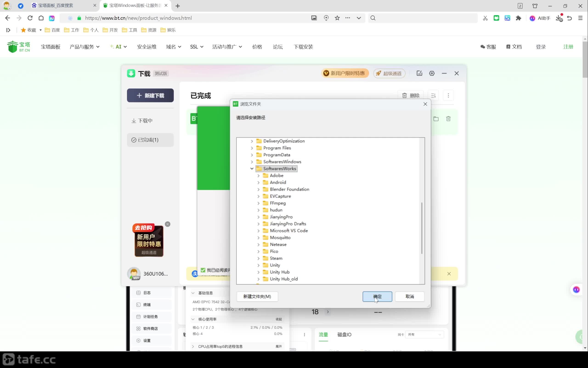
Task: Select the Mosquitto folder
Action: 280,238
